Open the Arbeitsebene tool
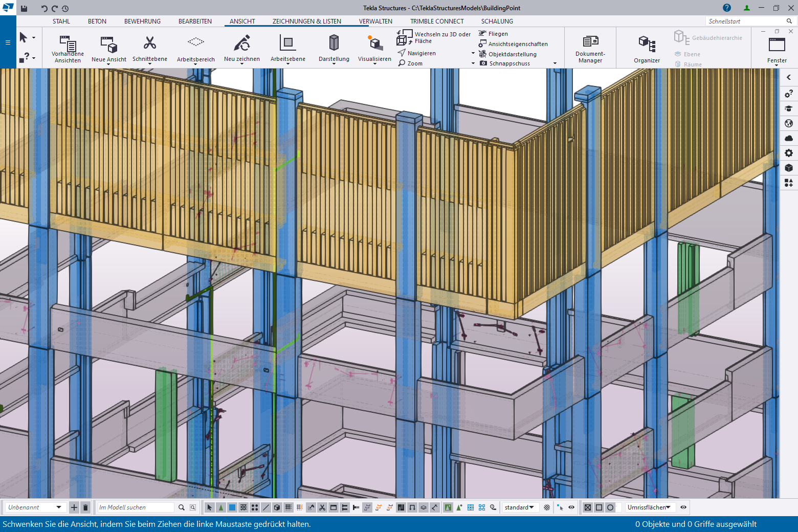This screenshot has width=798, height=532. point(288,49)
